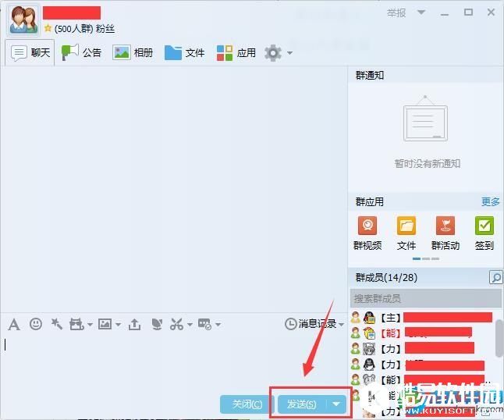
Task: Click the 关闭(C) close button
Action: pyautogui.click(x=247, y=404)
